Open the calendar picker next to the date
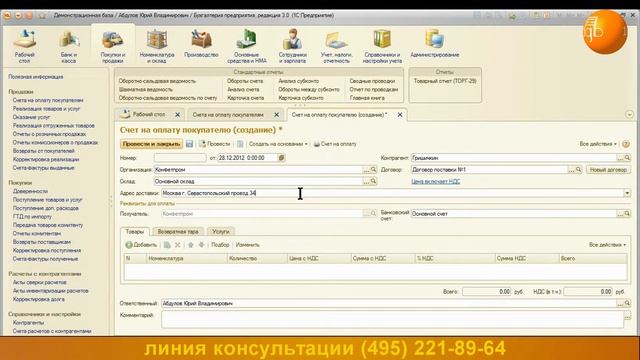Image resolution: width=640 pixels, height=360 pixels. coord(281,158)
